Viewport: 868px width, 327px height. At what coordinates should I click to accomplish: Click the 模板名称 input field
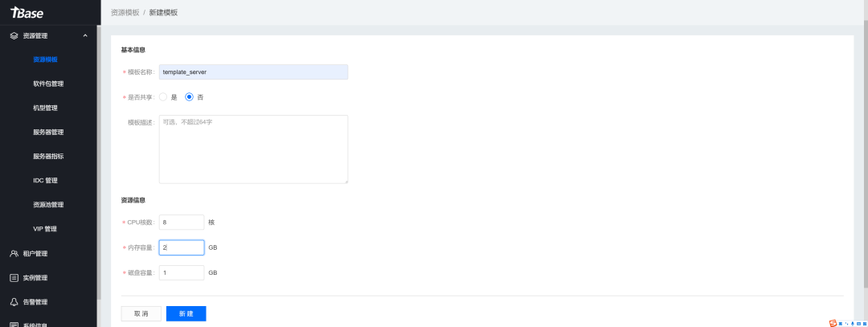click(x=253, y=72)
